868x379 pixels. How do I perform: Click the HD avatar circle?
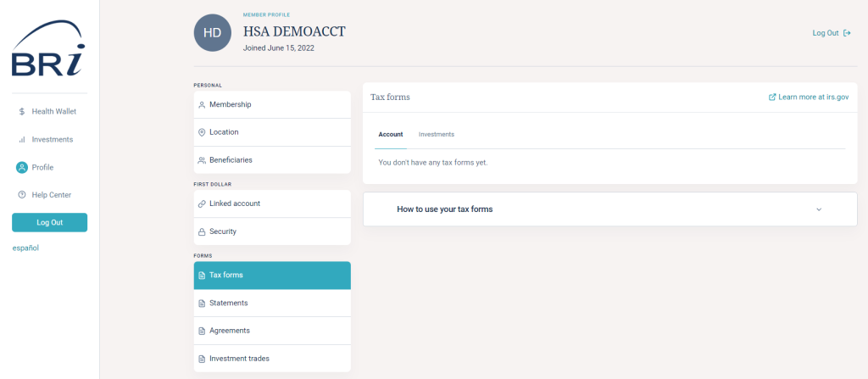pyautogui.click(x=213, y=32)
